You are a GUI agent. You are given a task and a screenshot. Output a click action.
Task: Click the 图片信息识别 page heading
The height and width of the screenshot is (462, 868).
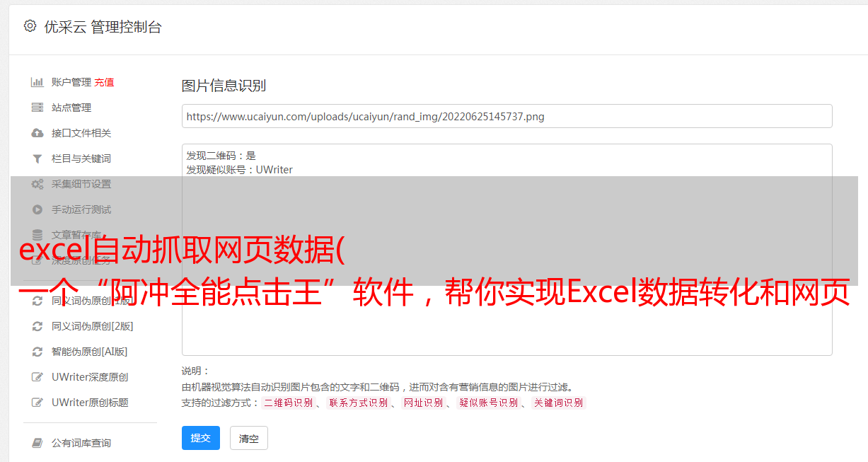(224, 86)
